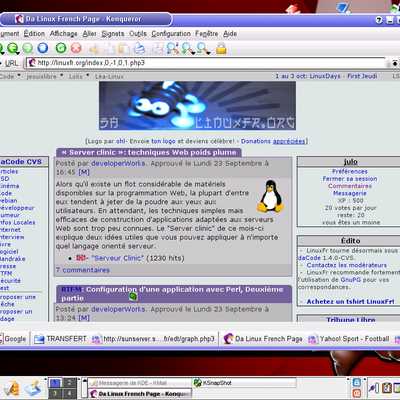Open the Messagerie link in user box
The height and width of the screenshot is (400, 400).
(x=350, y=193)
